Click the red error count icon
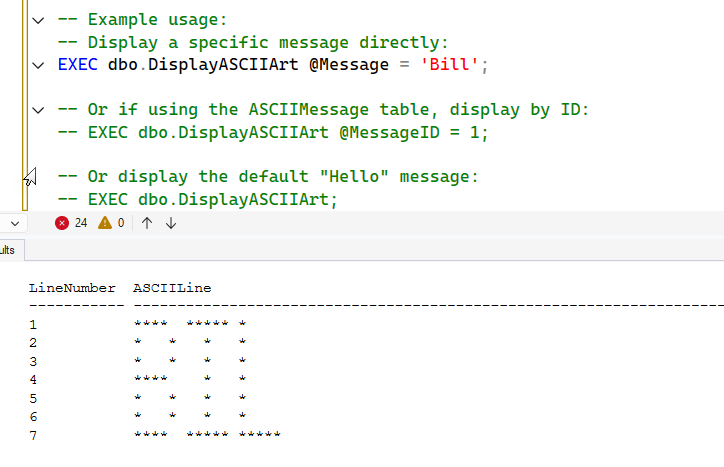Image resolution: width=724 pixels, height=467 pixels. click(62, 223)
